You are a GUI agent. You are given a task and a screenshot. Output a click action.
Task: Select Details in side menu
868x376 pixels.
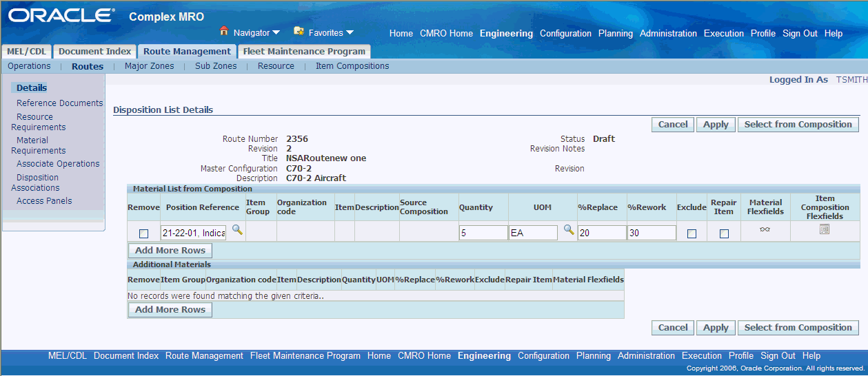pos(32,87)
